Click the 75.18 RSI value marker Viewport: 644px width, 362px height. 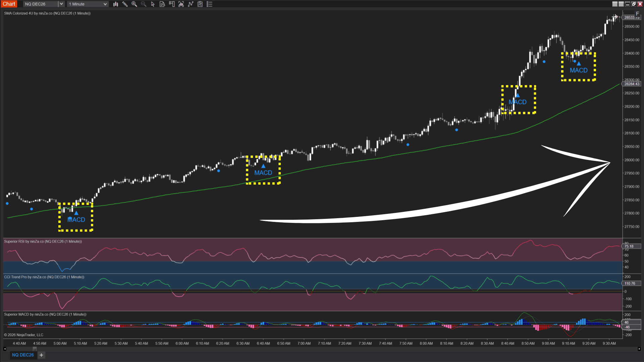(x=632, y=246)
